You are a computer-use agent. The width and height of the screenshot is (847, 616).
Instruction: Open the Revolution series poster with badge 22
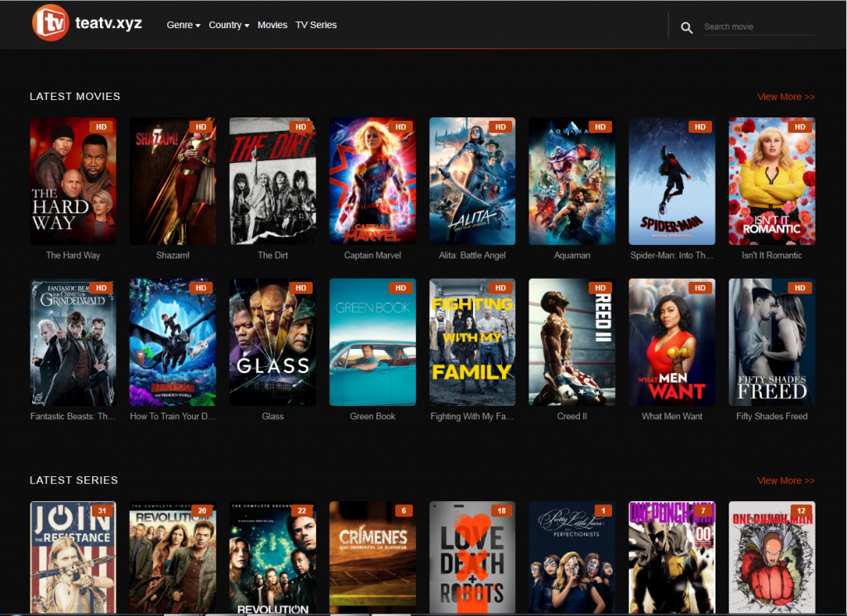pos(273,557)
